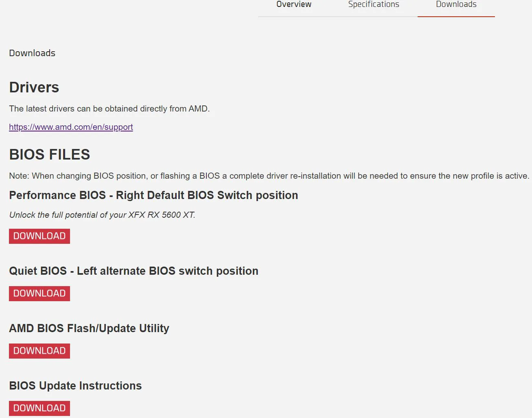This screenshot has height=418, width=532.
Task: Click the Quiet BIOS left alternate heading
Action: point(134,271)
